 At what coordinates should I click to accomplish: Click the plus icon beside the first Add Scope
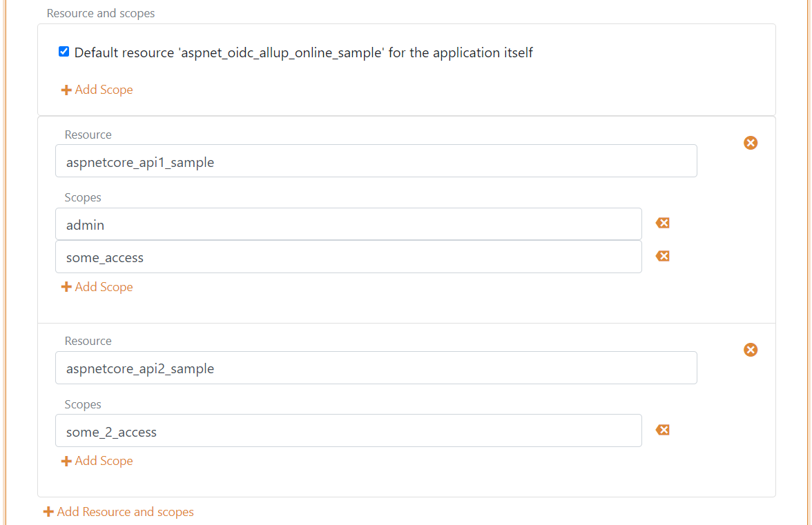coord(66,90)
